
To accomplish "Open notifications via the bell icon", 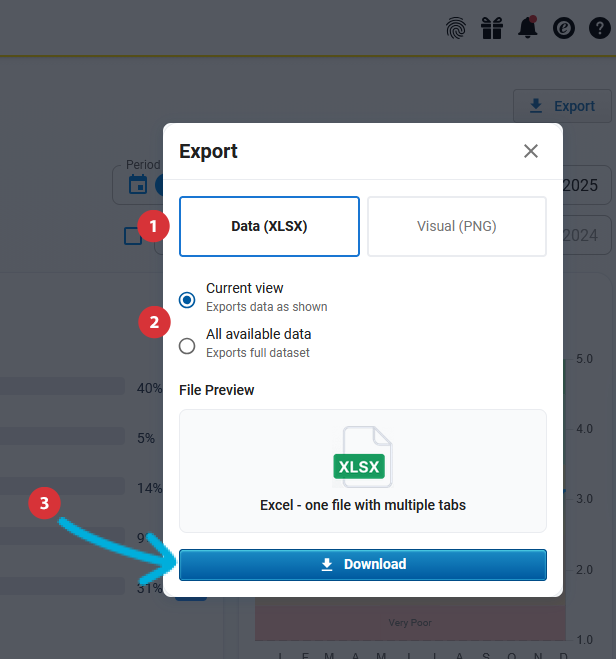I will click(x=528, y=29).
